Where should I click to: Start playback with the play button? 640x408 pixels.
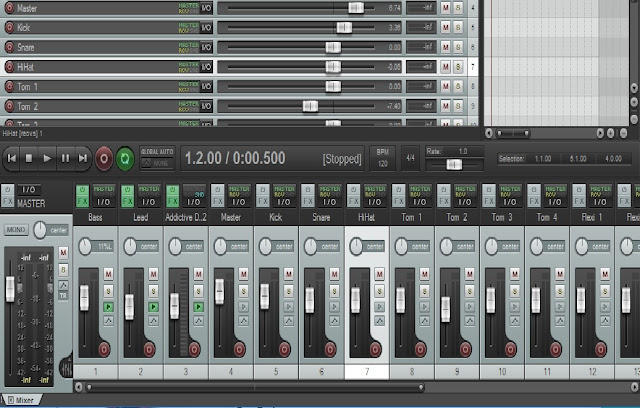[x=47, y=158]
